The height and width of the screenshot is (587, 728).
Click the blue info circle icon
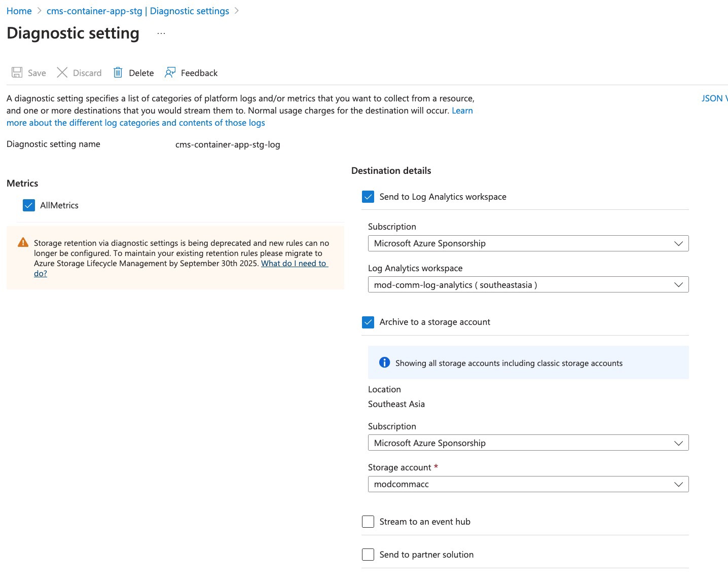385,362
